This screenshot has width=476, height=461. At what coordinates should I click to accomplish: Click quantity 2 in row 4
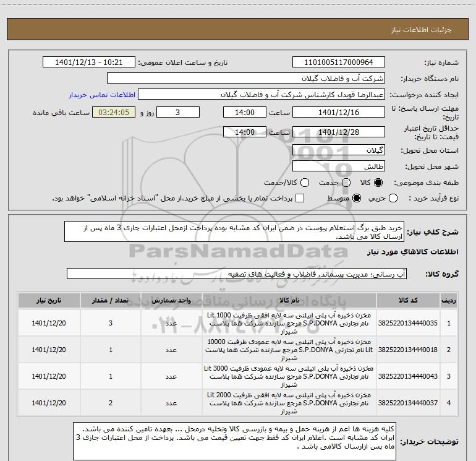[x=111, y=403]
